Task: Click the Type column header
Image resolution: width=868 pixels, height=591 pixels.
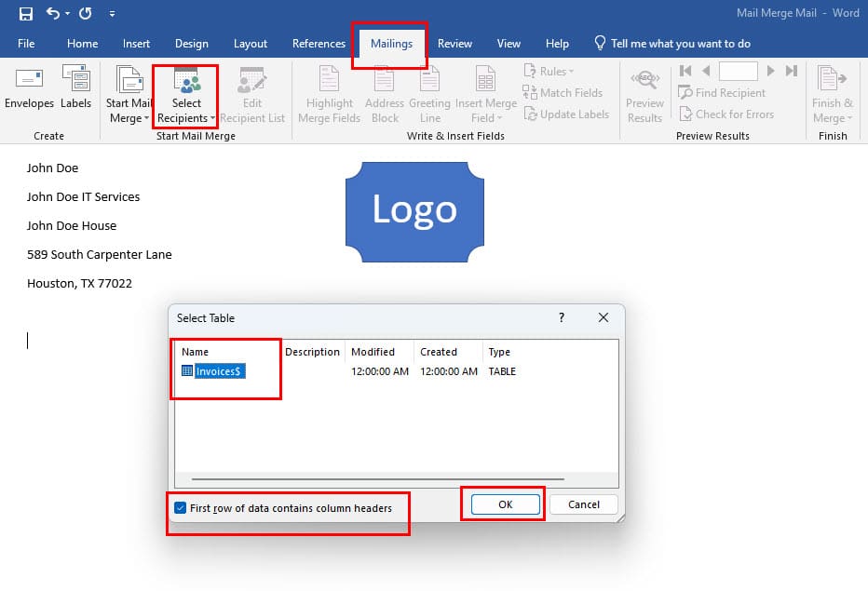Action: click(x=499, y=352)
